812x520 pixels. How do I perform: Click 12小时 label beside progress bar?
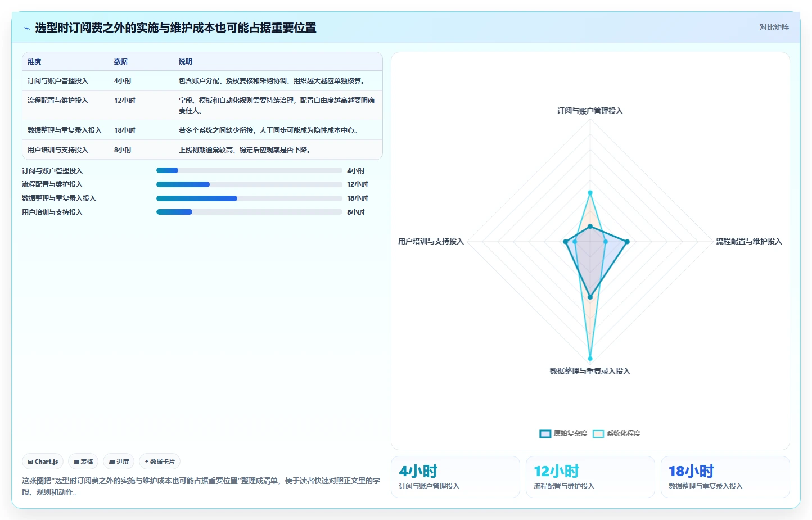tap(357, 184)
